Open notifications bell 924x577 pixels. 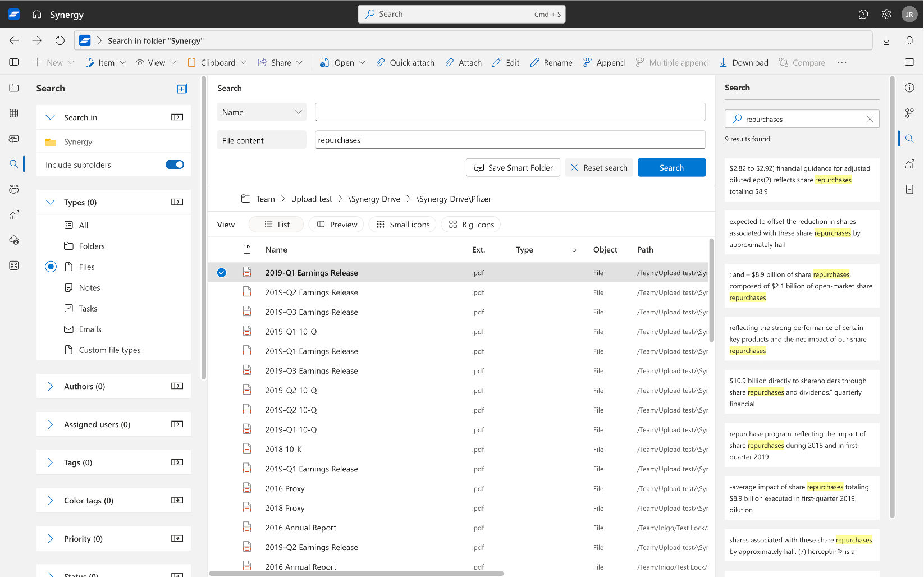point(909,40)
